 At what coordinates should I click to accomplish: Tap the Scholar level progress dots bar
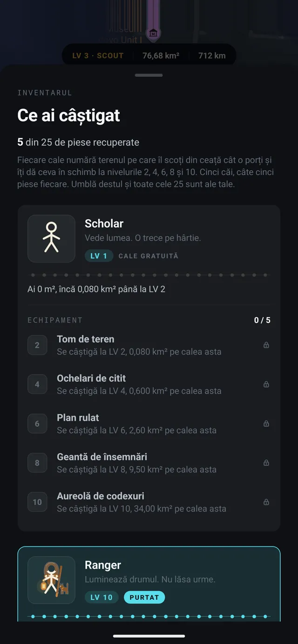(149, 275)
